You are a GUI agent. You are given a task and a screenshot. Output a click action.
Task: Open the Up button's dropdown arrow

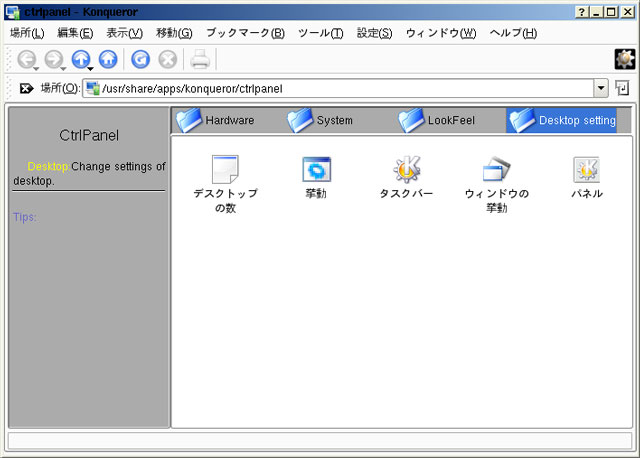pos(91,68)
